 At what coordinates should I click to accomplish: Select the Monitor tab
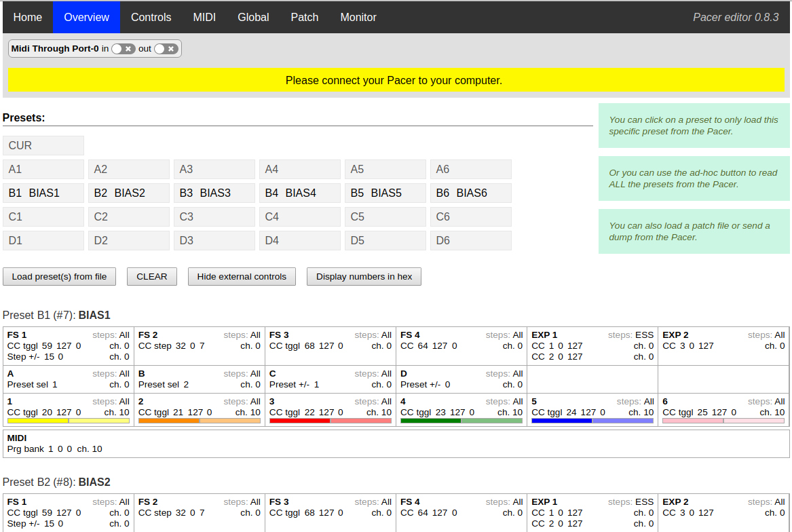[x=358, y=17]
